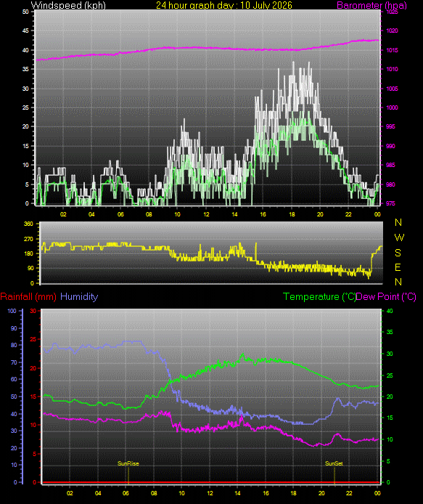
Task: Click the Dew Point (°C) legend label
Action: tap(387, 297)
